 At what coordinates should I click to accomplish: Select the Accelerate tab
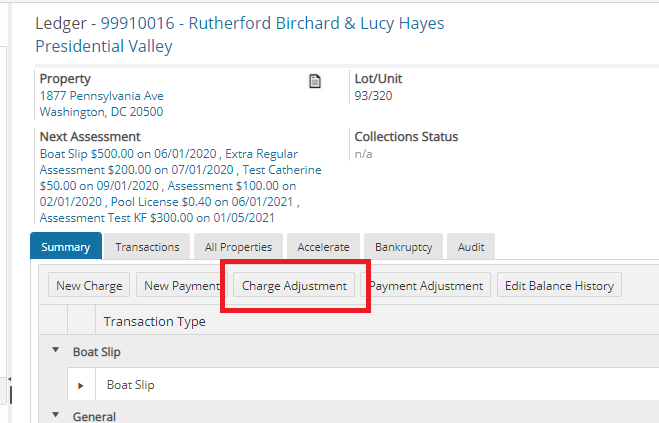(x=323, y=247)
